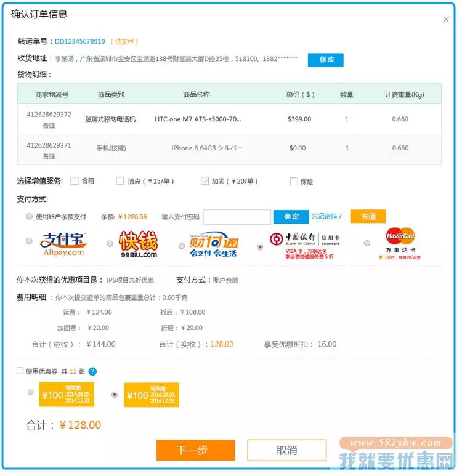The image size is (462, 476).
Task: Click the 备注 under 412628629371
Action: [49, 156]
